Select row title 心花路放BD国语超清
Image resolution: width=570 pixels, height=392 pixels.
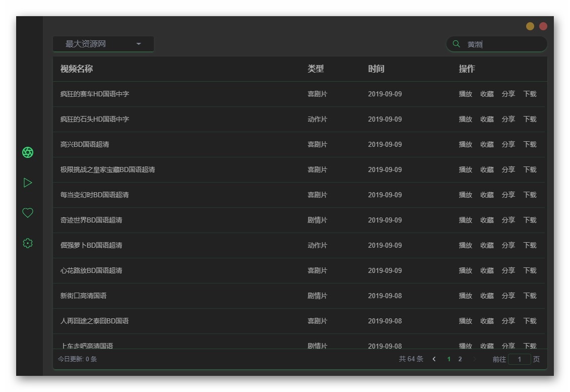pos(91,270)
